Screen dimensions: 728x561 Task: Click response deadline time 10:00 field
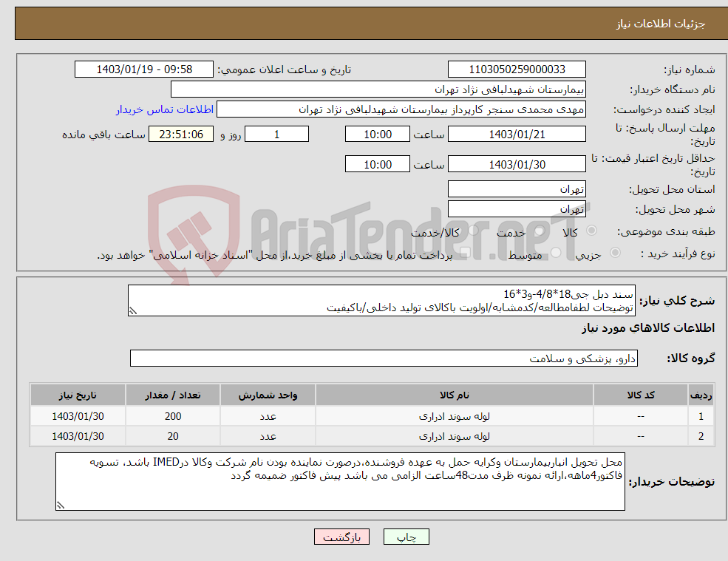click(378, 135)
